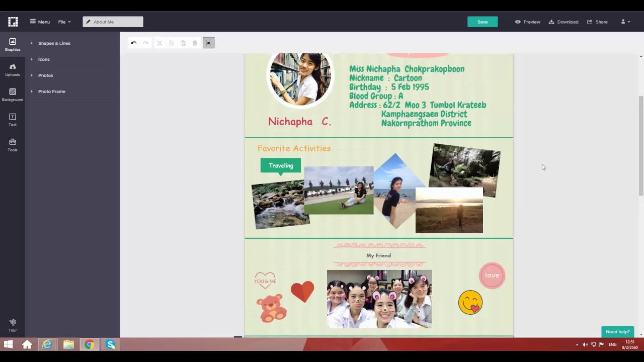Click the app logo icon

(13, 22)
